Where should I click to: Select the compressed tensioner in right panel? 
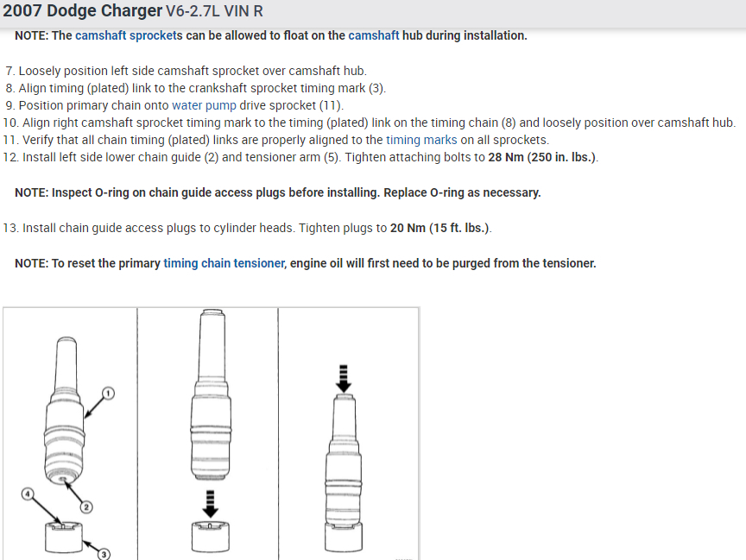(x=344, y=466)
